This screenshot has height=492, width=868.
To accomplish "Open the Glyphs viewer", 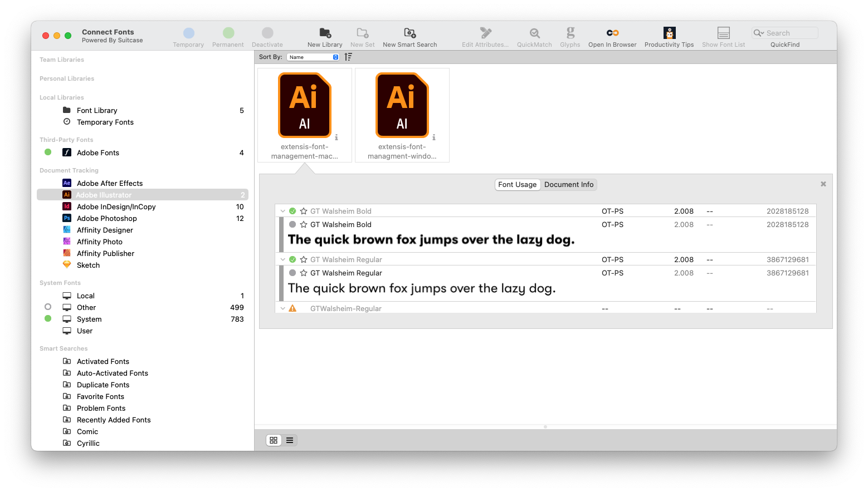I will (570, 33).
